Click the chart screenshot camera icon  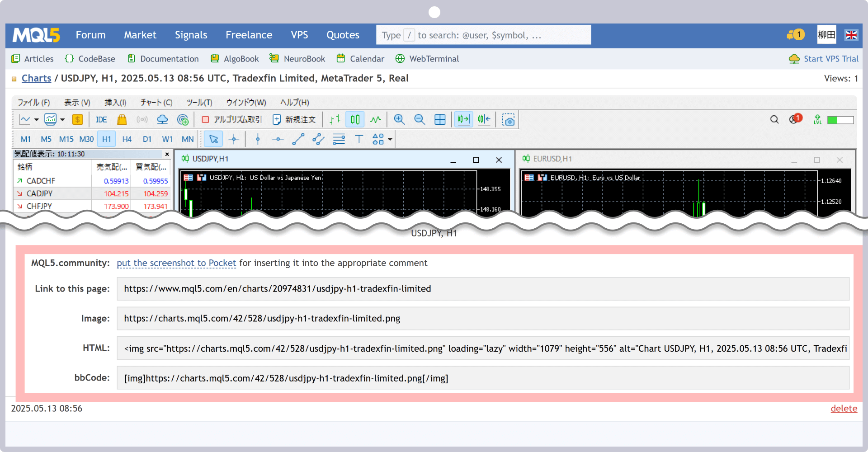pyautogui.click(x=509, y=120)
